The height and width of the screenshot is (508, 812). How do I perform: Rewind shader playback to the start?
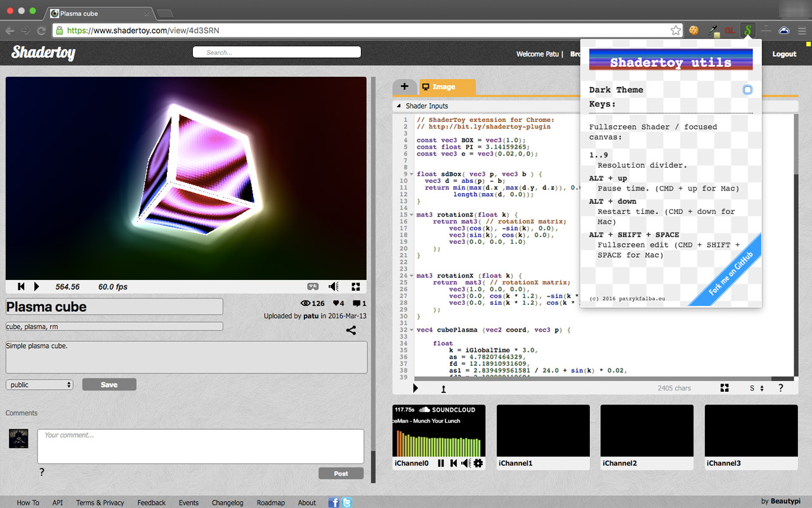(x=20, y=286)
